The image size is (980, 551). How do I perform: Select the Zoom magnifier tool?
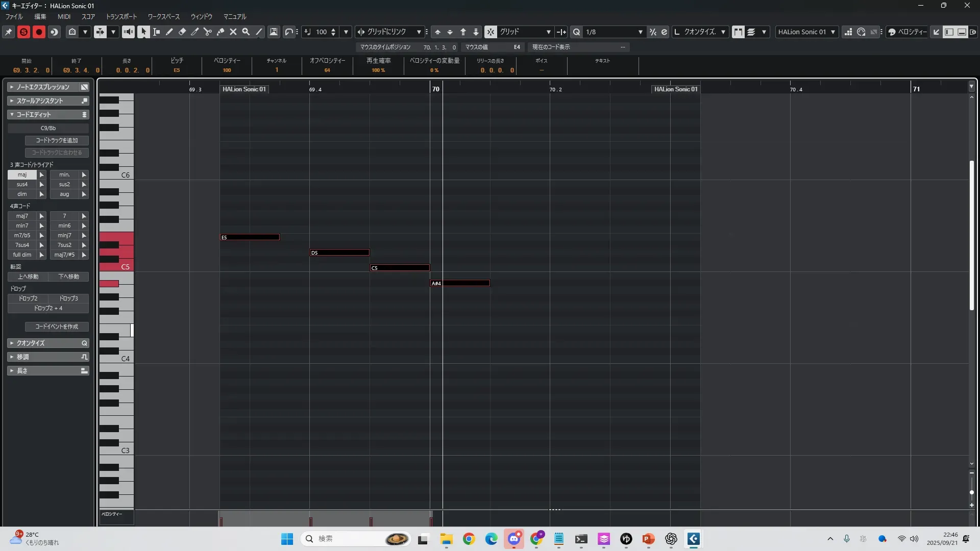click(246, 32)
